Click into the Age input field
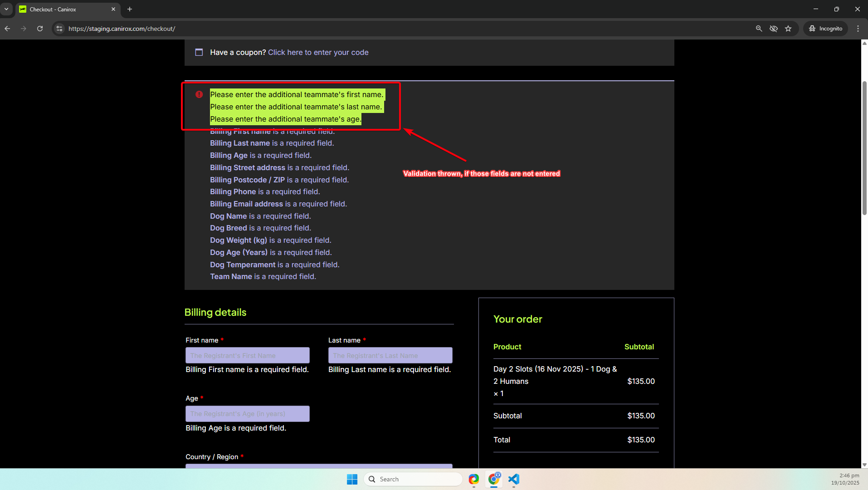The image size is (868, 490). (x=247, y=414)
